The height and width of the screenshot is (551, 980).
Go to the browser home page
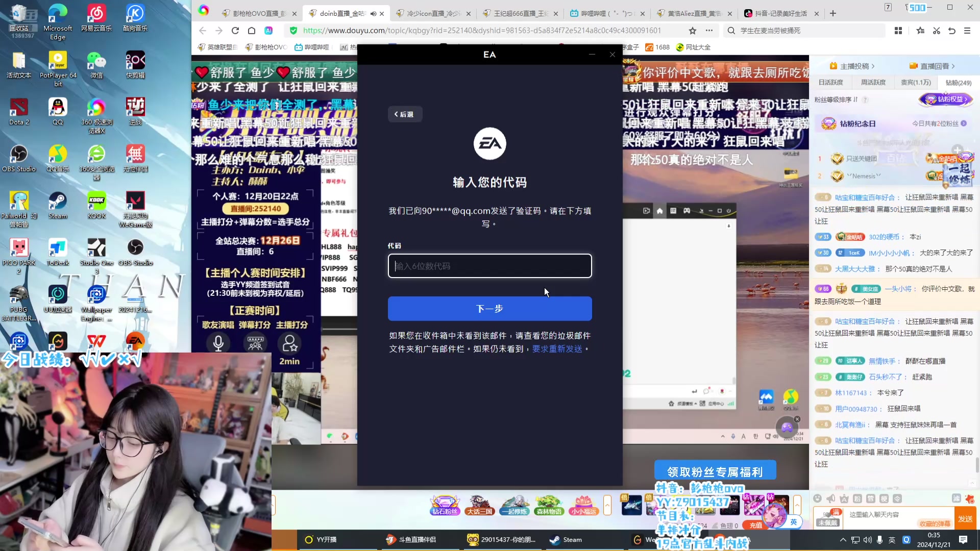252,31
